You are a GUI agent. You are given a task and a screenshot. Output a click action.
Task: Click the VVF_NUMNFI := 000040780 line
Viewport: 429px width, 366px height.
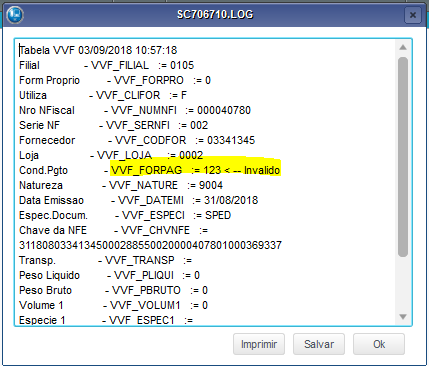135,110
